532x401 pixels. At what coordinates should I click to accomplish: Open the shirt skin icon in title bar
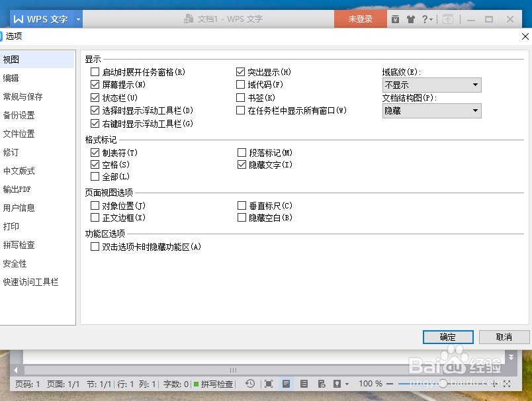[411, 19]
